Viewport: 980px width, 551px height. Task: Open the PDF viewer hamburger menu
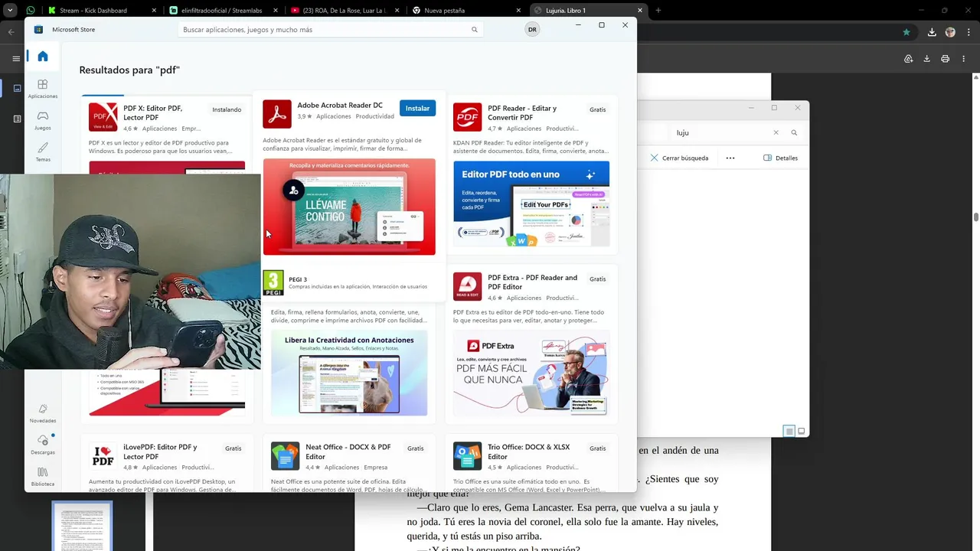pos(16,59)
